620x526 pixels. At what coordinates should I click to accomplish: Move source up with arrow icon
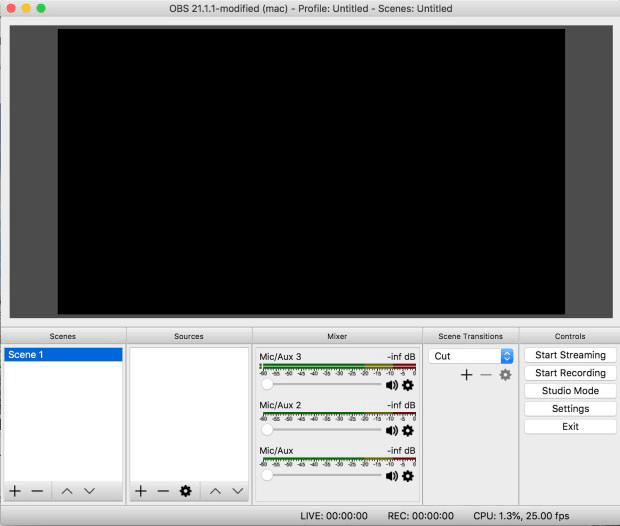coord(215,491)
